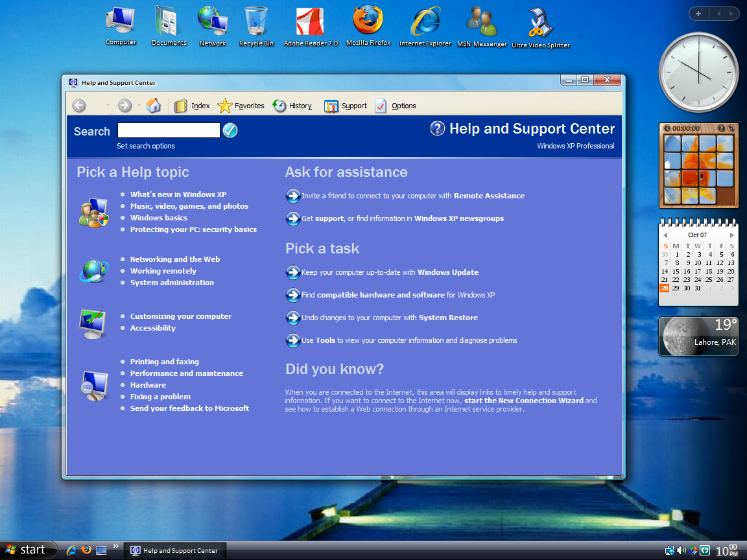This screenshot has height=560, width=747.
Task: Expand quick launch overflow chevron
Action: 116,546
